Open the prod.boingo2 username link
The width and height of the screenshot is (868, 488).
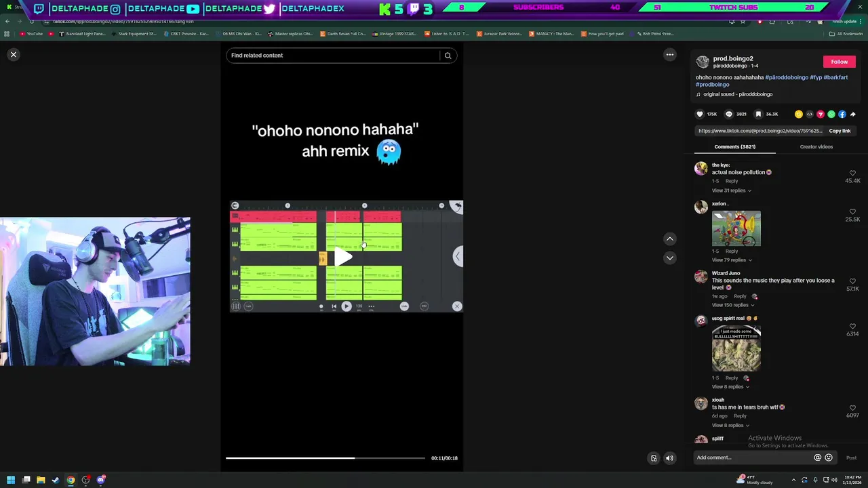[733, 59]
